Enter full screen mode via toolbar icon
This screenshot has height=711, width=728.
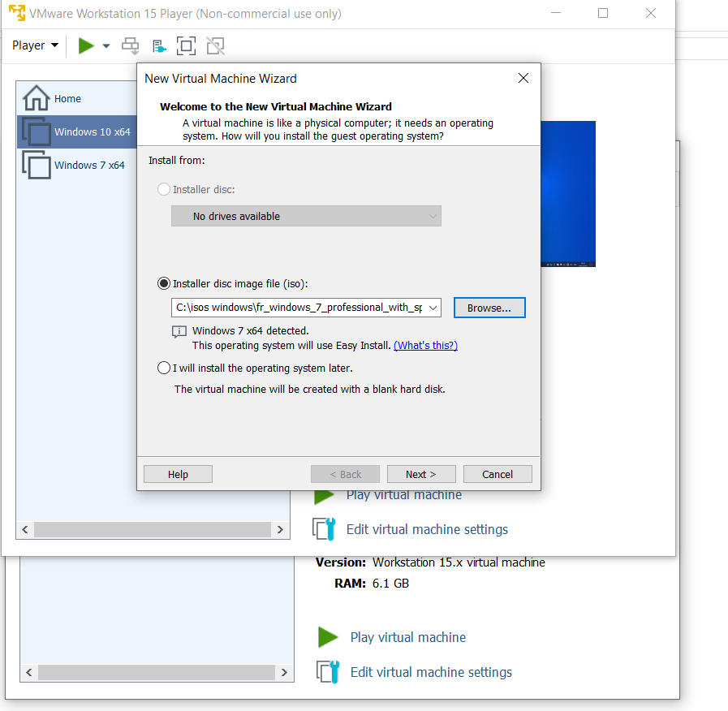186,46
